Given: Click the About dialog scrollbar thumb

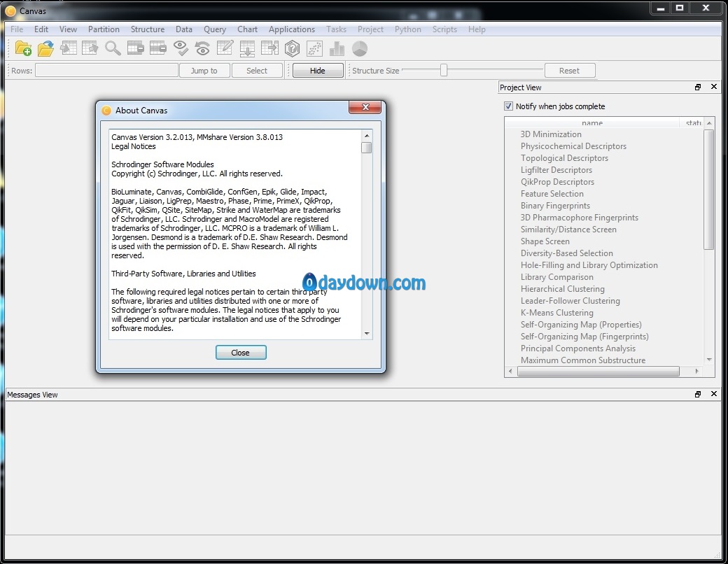Looking at the screenshot, I should 367,148.
